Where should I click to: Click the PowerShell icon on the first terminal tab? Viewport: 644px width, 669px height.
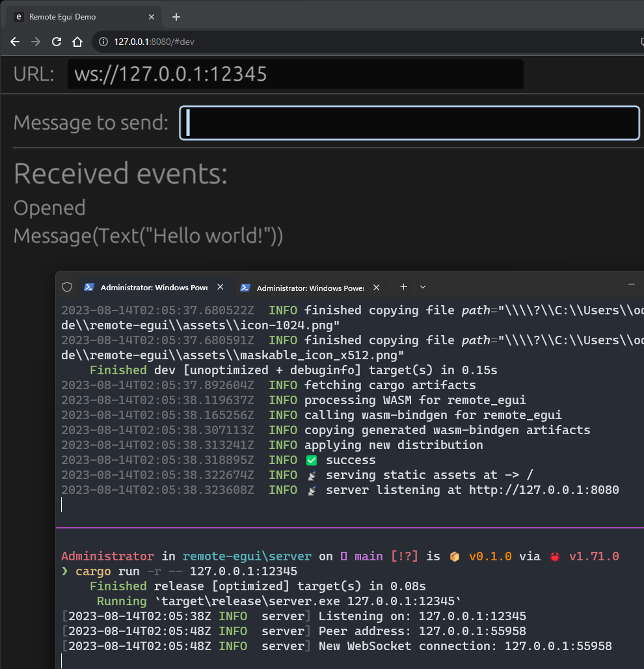(88, 287)
